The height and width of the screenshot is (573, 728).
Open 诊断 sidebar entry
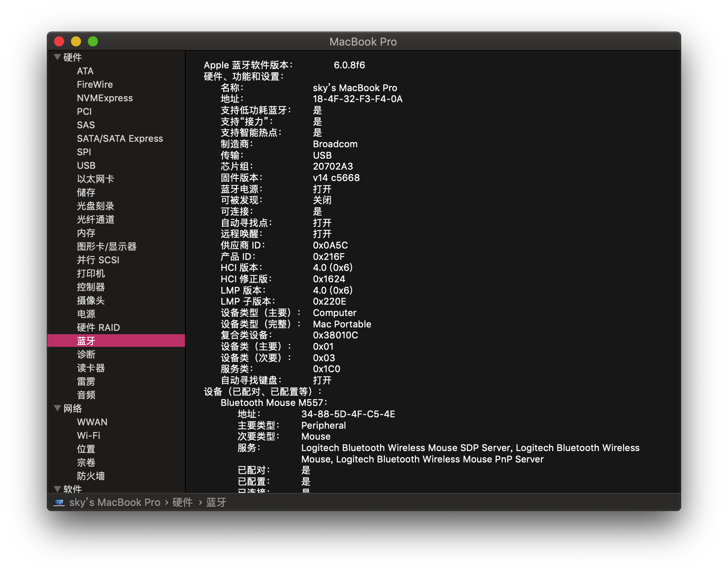coord(86,354)
